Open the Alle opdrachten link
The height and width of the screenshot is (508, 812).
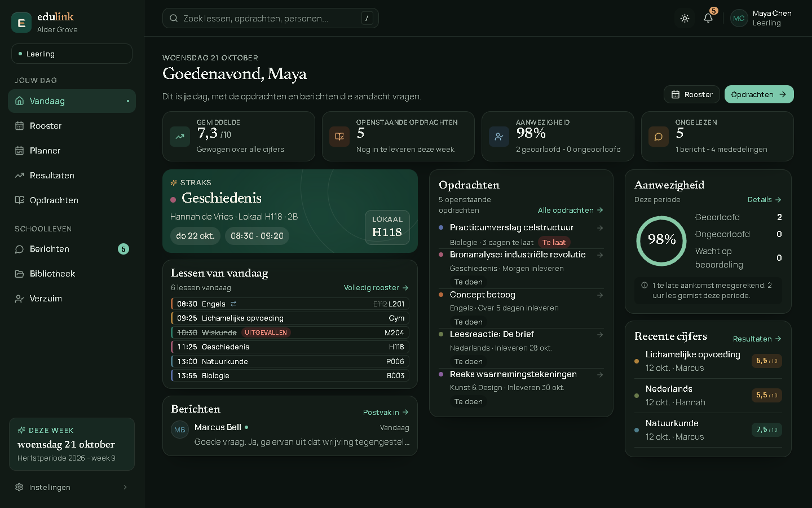570,210
